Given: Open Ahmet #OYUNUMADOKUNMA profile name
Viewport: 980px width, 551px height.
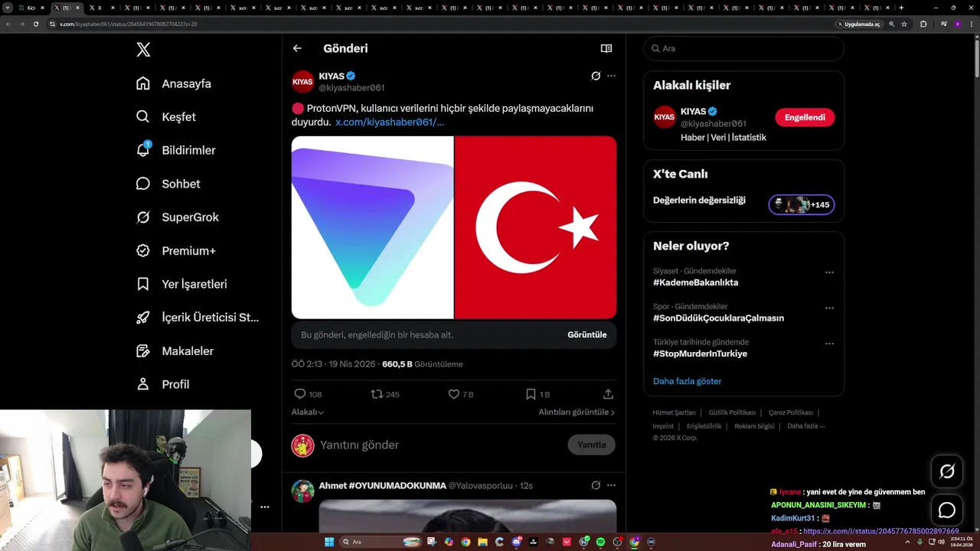Looking at the screenshot, I should point(382,486).
